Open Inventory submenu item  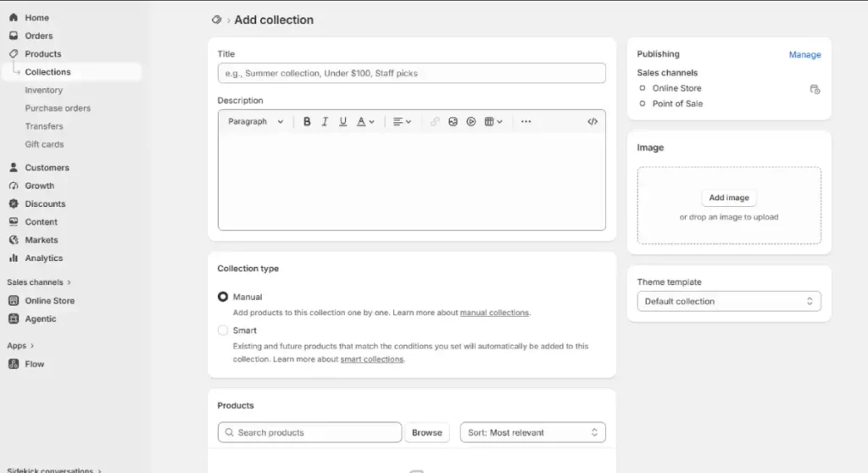point(44,90)
